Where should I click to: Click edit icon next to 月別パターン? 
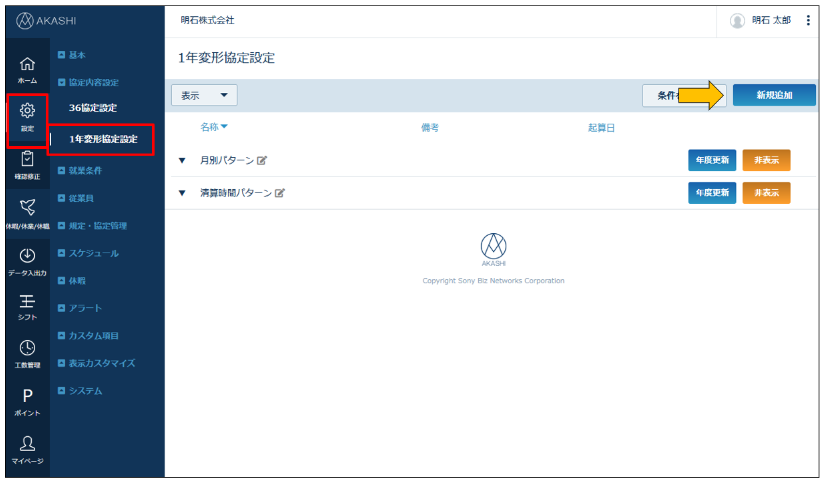(x=262, y=161)
